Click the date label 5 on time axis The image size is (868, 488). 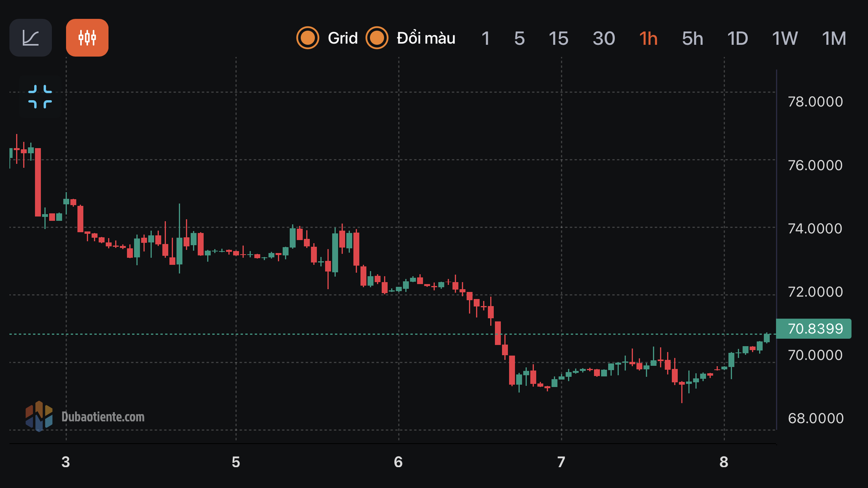click(236, 462)
